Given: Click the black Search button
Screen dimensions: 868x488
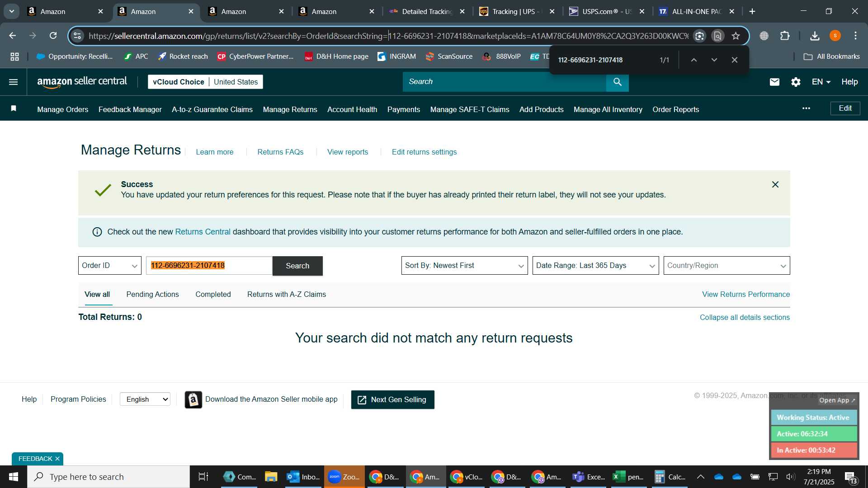Looking at the screenshot, I should click(297, 266).
